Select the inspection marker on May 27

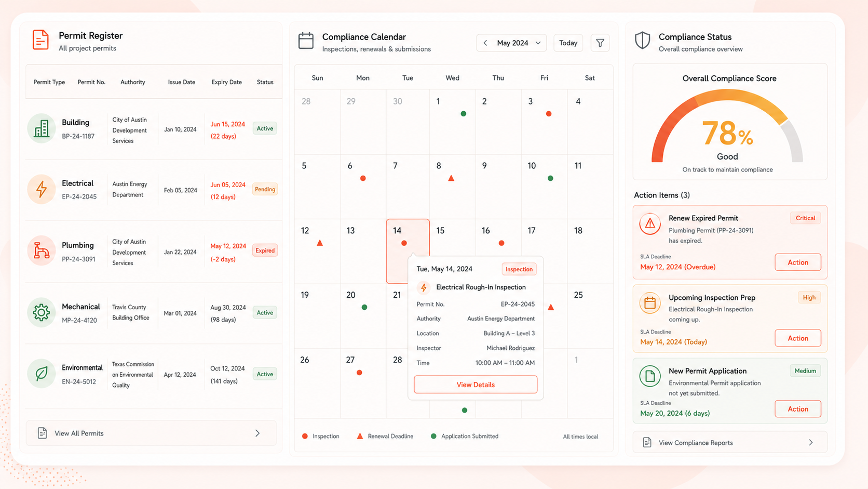point(359,373)
